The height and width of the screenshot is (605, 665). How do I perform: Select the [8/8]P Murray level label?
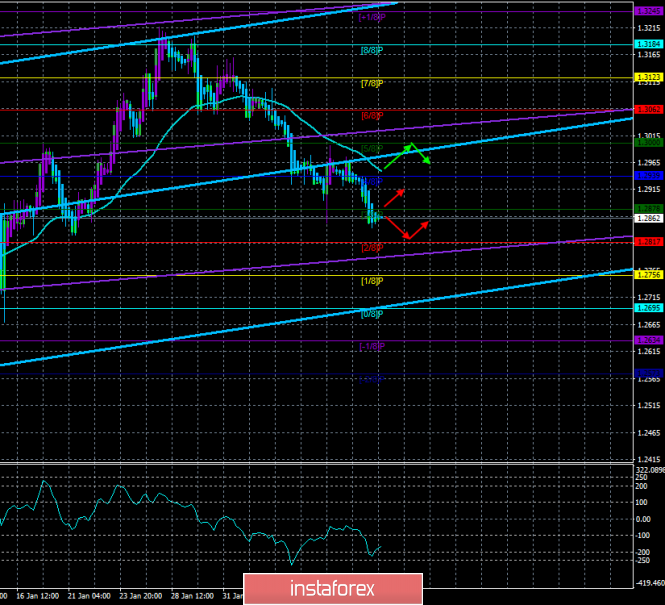coord(371,48)
